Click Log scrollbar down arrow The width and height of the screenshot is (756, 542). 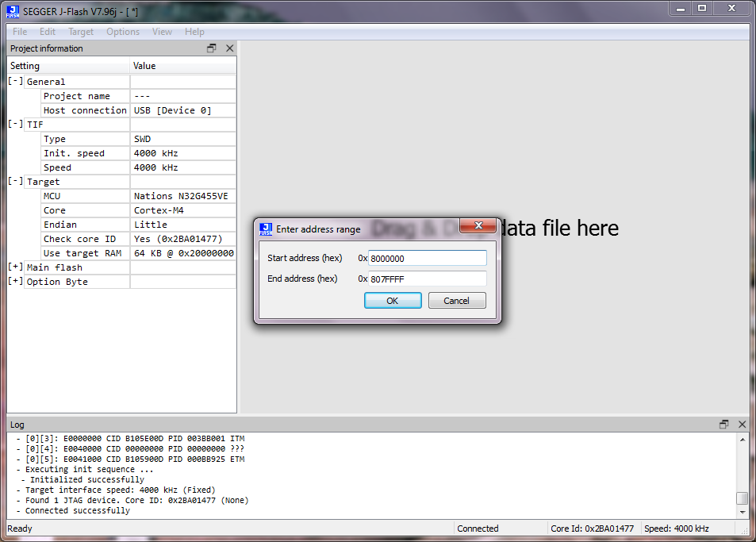click(x=743, y=512)
